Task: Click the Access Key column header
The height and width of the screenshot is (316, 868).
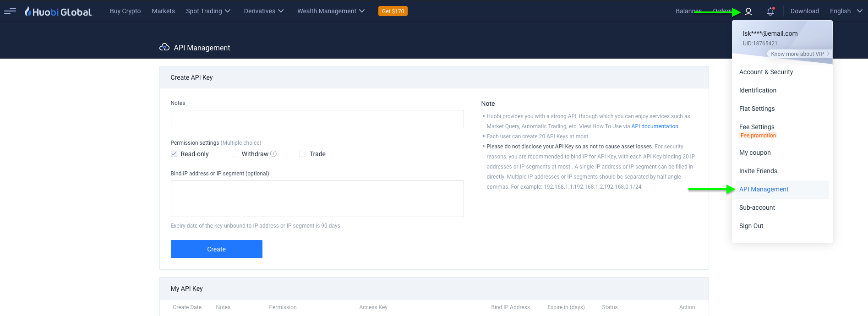Action: click(x=373, y=307)
